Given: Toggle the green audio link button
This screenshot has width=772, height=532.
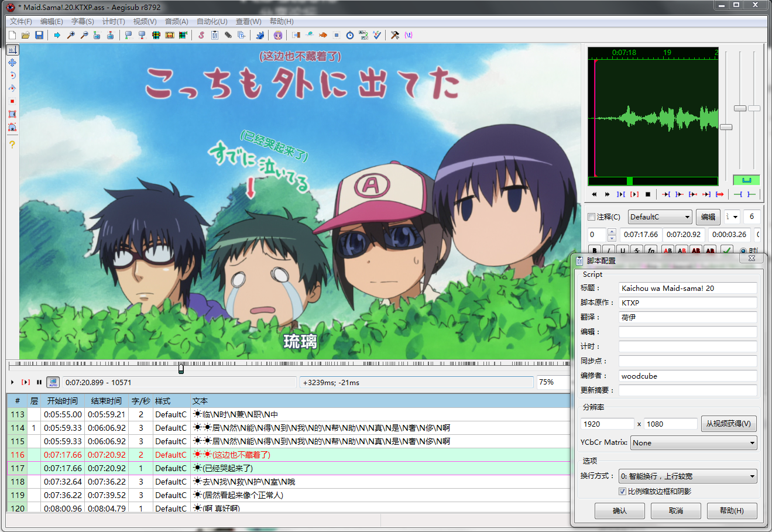Looking at the screenshot, I should (746, 180).
